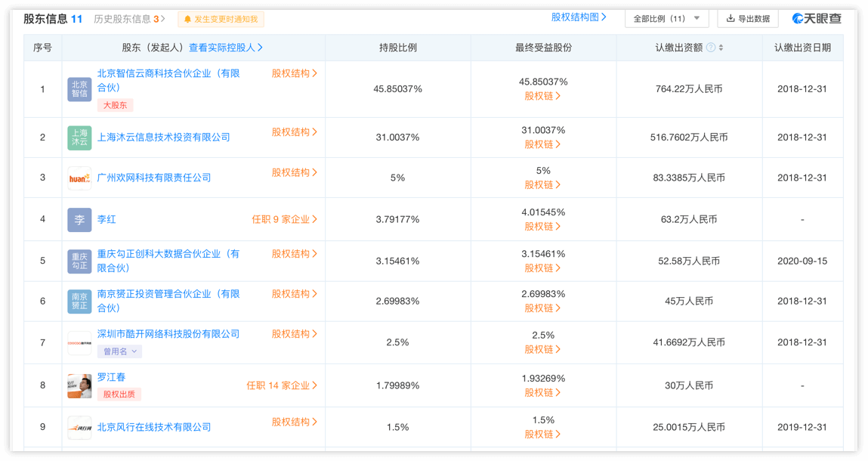Open 北京风行在线技术有限公司 link
This screenshot has height=461, width=868.
pos(154,427)
